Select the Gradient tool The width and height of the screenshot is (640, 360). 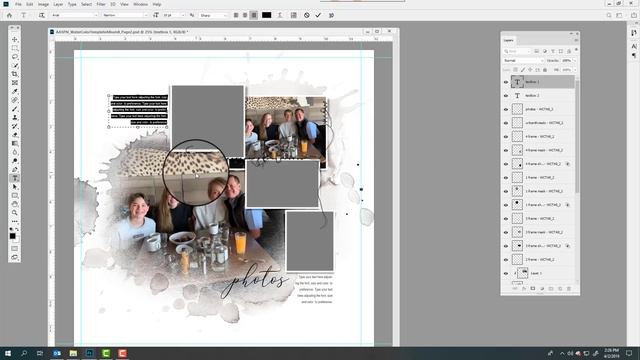coord(15,144)
